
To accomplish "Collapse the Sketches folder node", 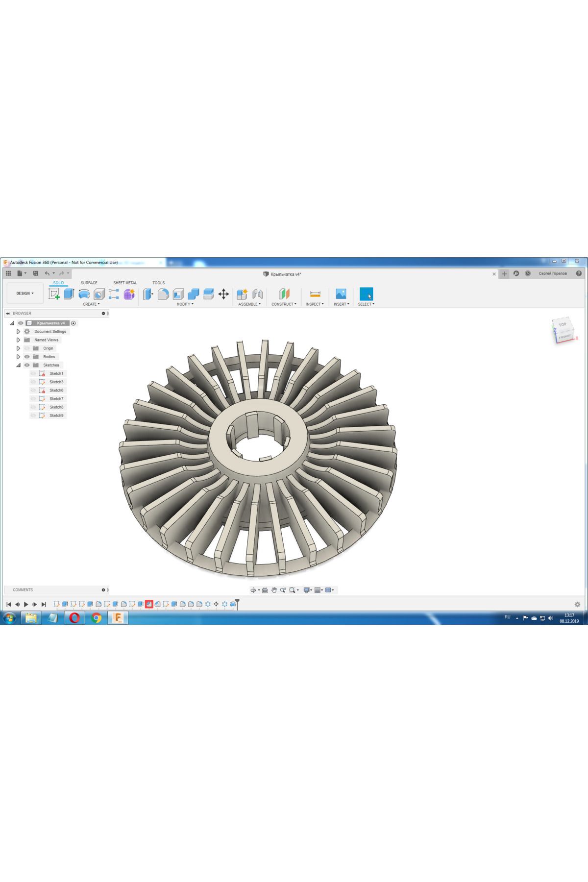I will click(x=18, y=365).
